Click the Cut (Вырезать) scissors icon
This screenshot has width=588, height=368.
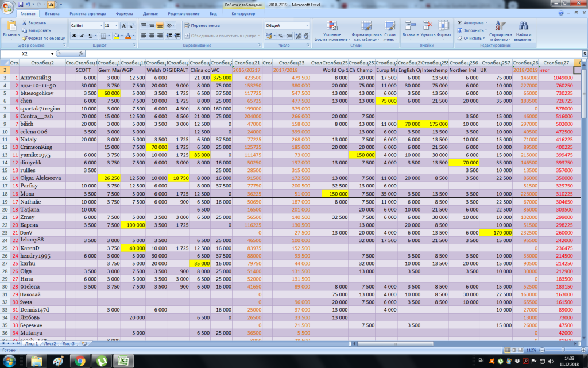(24, 22)
